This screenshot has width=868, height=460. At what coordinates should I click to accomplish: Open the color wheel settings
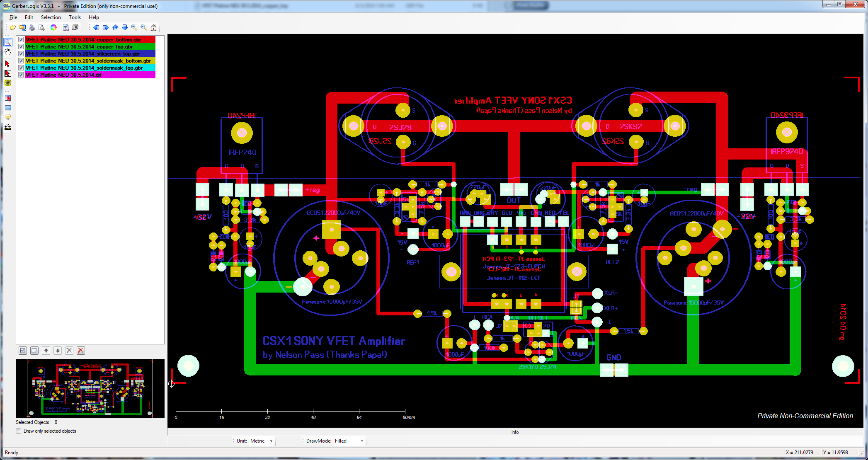53,27
